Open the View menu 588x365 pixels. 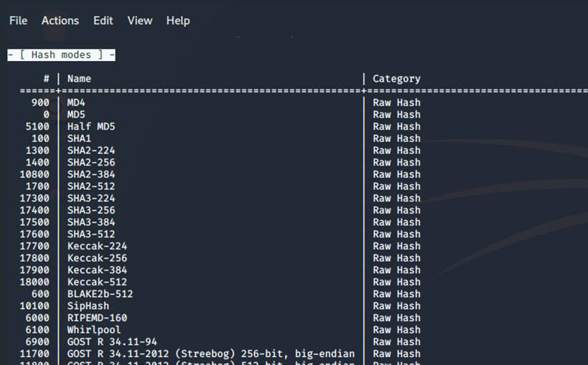pos(140,21)
